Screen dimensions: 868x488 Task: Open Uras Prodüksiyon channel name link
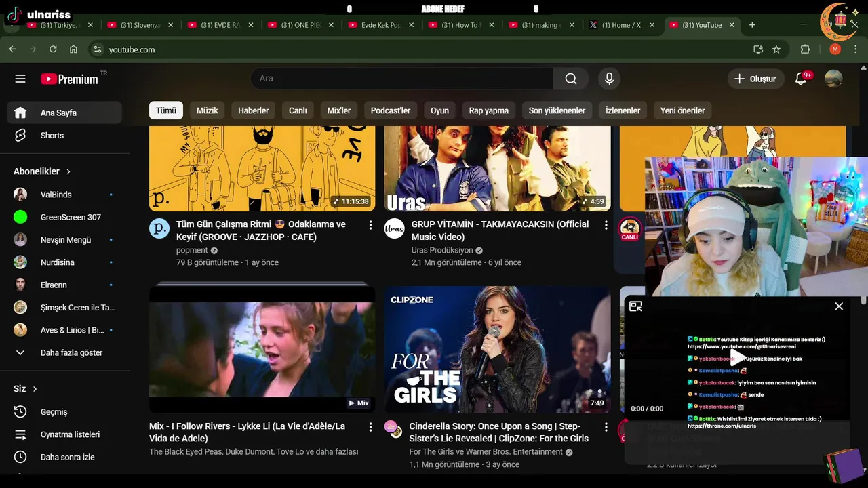tap(442, 250)
